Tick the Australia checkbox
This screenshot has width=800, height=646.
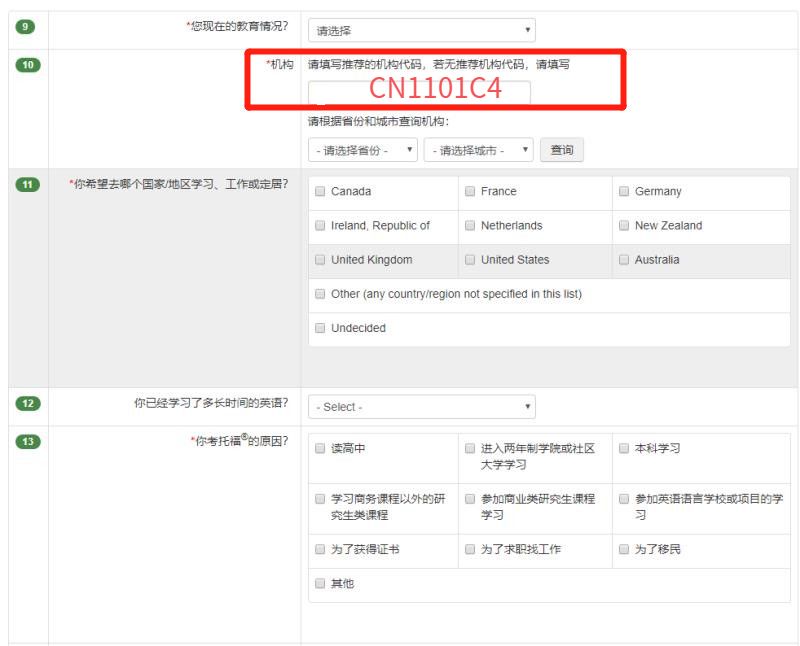tap(624, 260)
